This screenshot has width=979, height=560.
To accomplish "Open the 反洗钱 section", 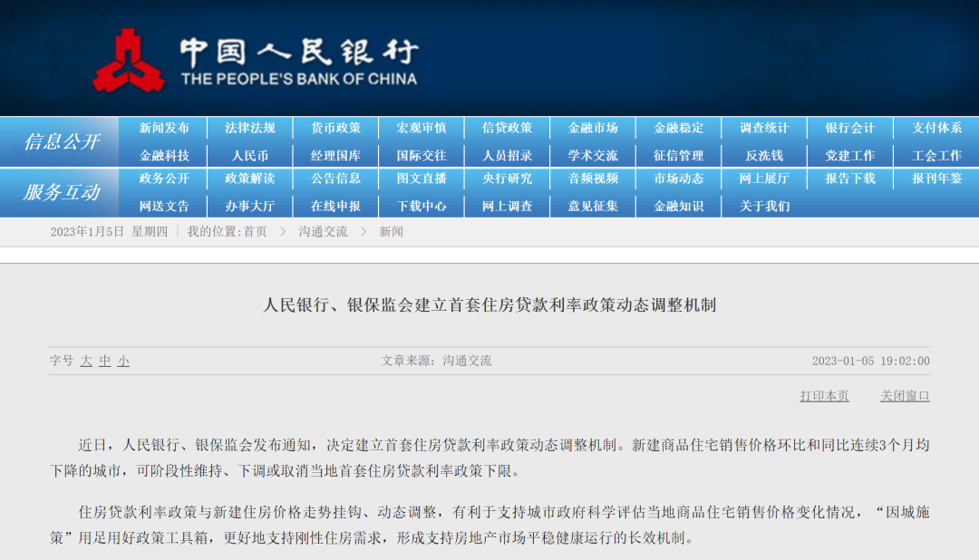I will (x=764, y=156).
